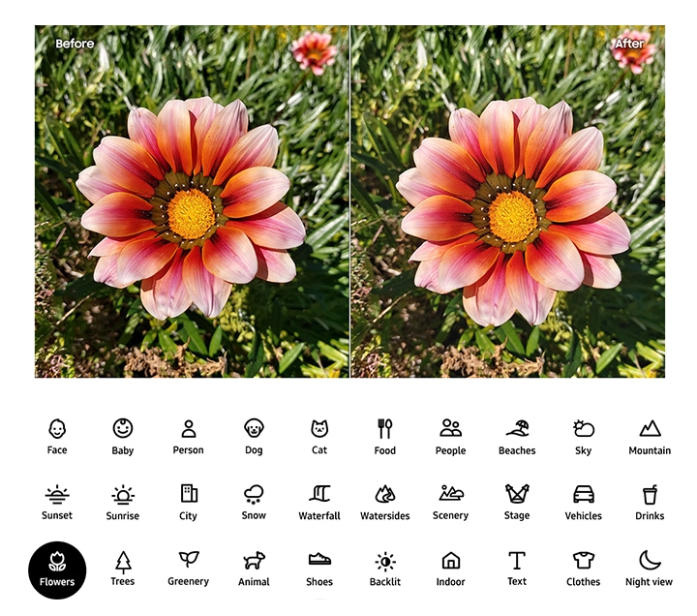
Task: Select the Sunrise scene icon
Action: pyautogui.click(x=123, y=495)
